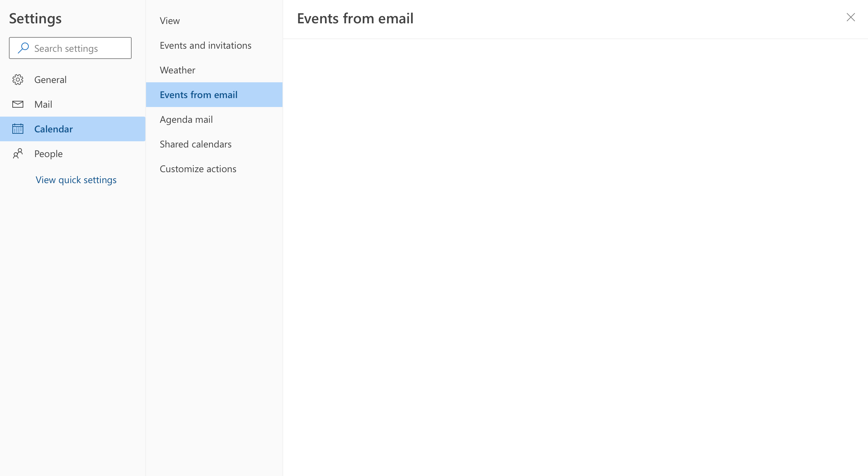Open Mail settings category
This screenshot has height=476, width=868.
pos(73,104)
